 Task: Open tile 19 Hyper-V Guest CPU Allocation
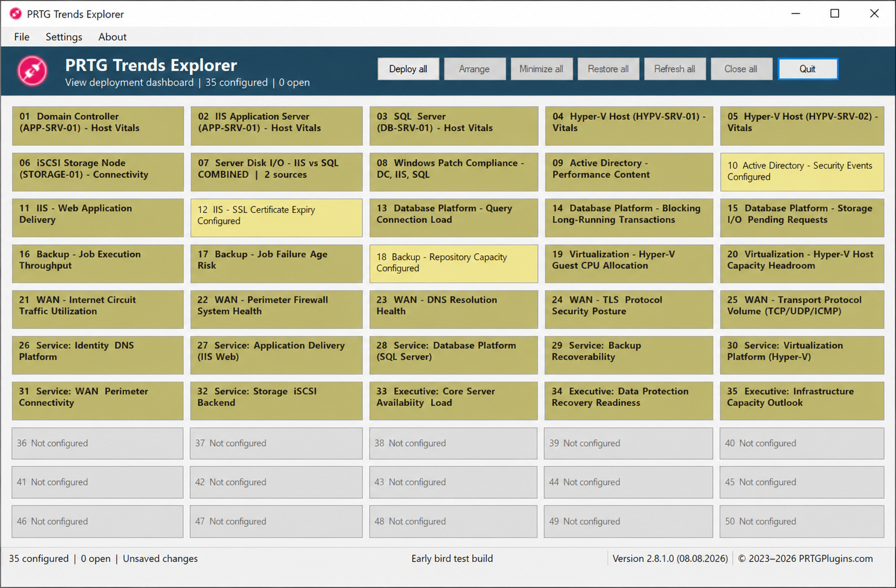pyautogui.click(x=629, y=263)
